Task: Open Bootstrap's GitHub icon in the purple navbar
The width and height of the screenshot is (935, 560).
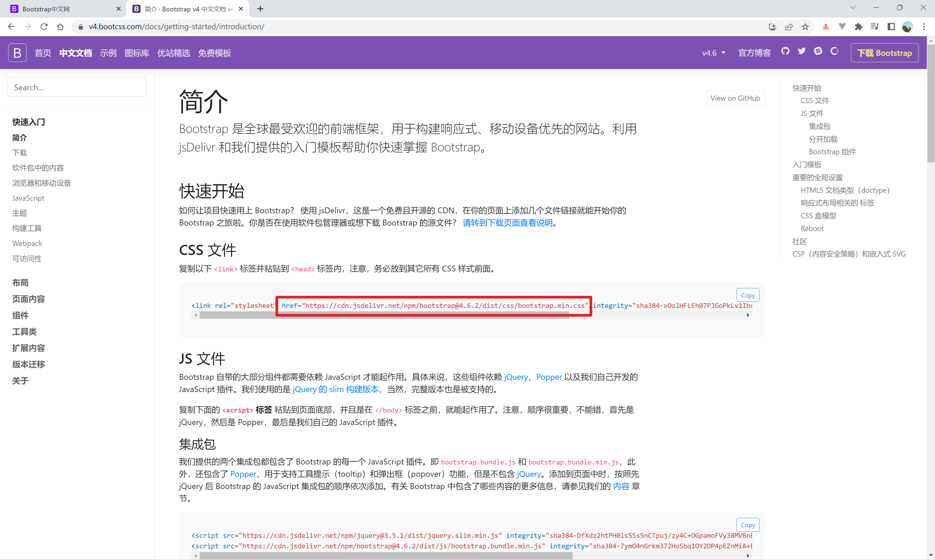Action: (x=785, y=52)
